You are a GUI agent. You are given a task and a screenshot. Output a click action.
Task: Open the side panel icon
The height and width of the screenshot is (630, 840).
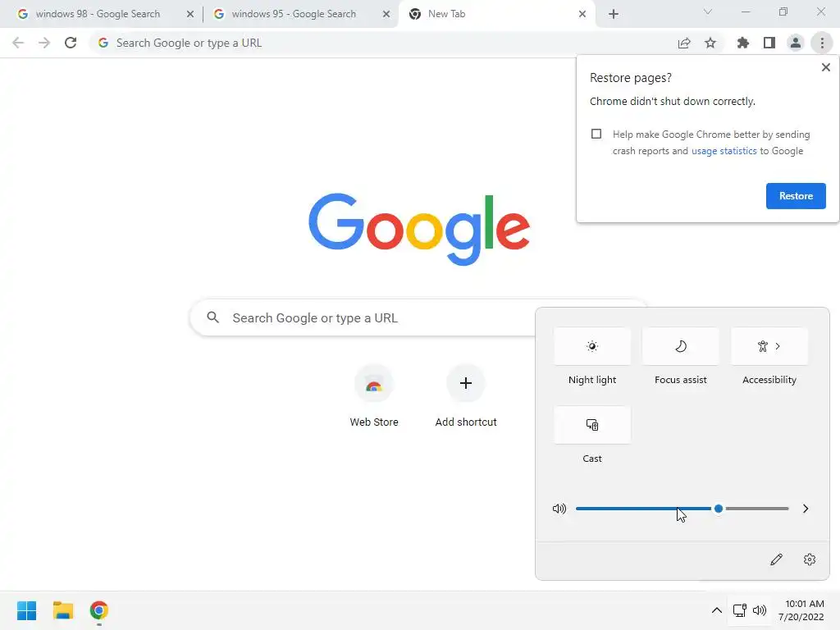769,43
